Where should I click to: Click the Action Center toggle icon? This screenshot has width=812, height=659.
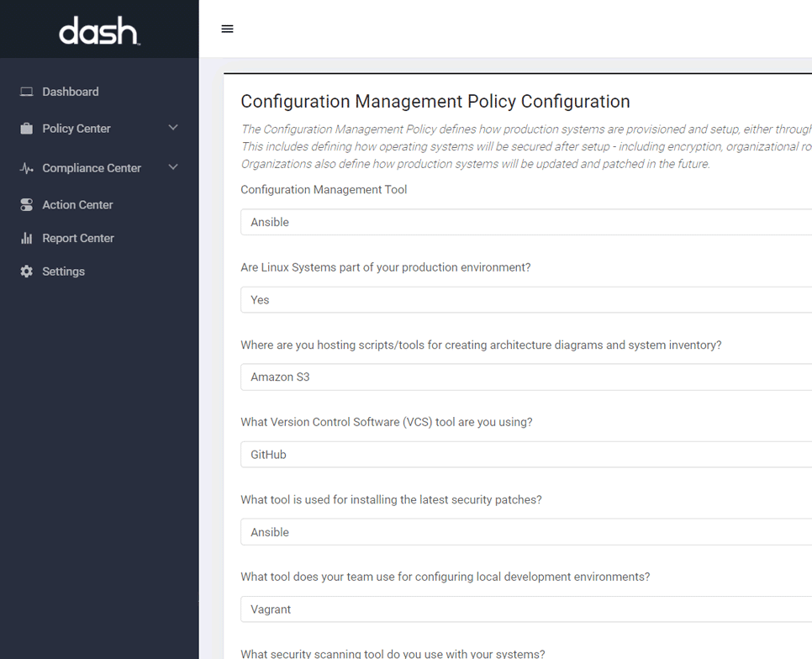[26, 205]
